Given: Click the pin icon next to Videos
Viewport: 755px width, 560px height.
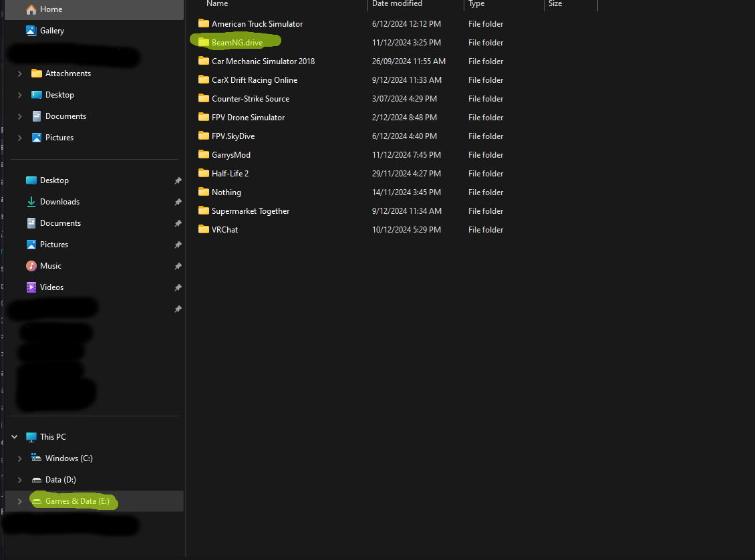Looking at the screenshot, I should (x=178, y=287).
